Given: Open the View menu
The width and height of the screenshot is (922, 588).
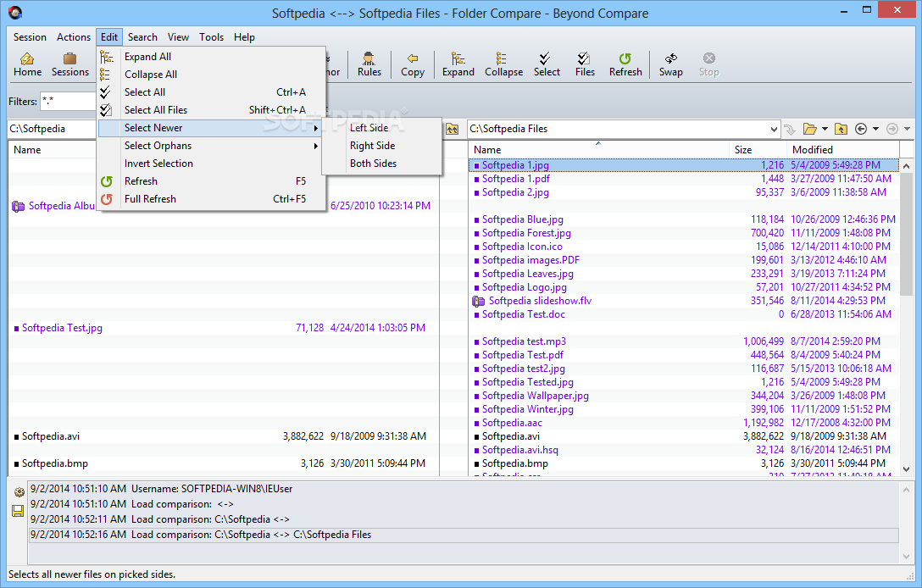Looking at the screenshot, I should (178, 37).
